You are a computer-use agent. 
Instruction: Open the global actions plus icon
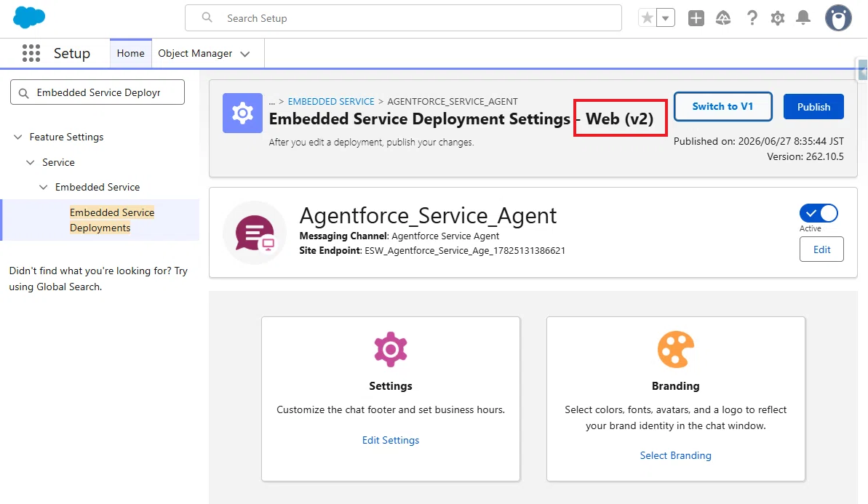coord(696,18)
